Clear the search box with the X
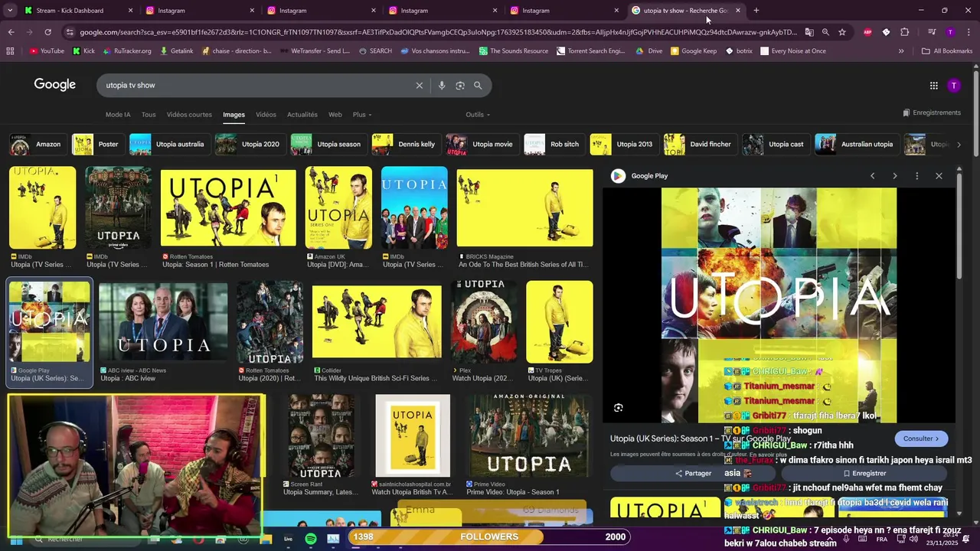The height and width of the screenshot is (551, 980). (419, 86)
